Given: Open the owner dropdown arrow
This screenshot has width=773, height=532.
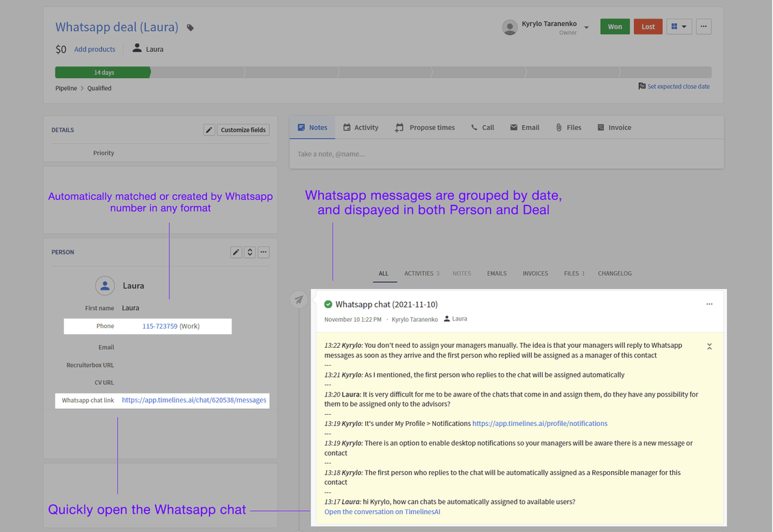Looking at the screenshot, I should point(587,27).
